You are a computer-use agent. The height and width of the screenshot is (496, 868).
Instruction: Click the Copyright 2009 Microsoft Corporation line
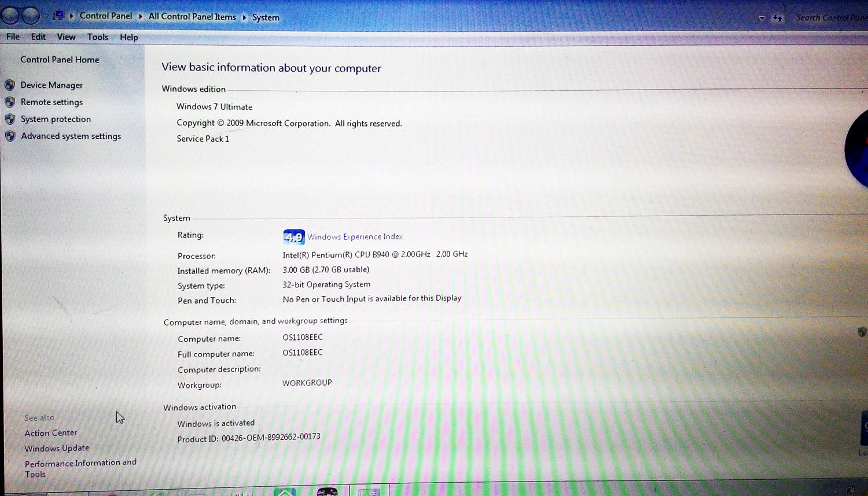289,123
